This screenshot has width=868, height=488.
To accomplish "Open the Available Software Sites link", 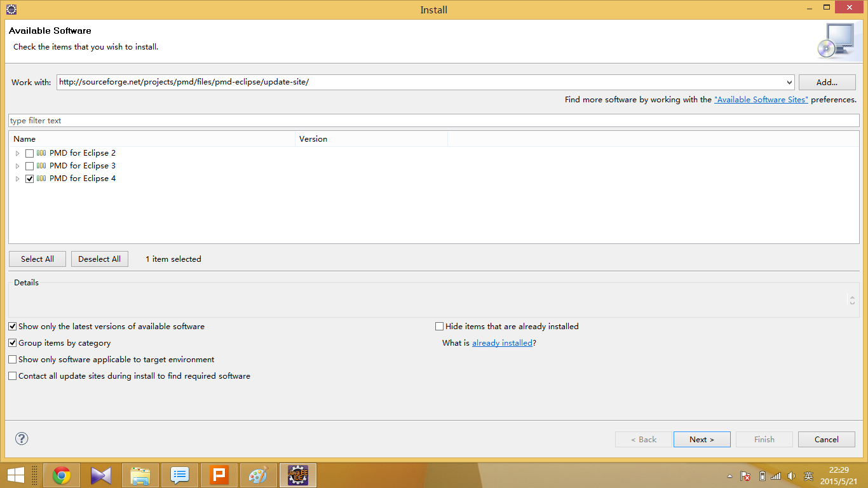I will tap(761, 100).
